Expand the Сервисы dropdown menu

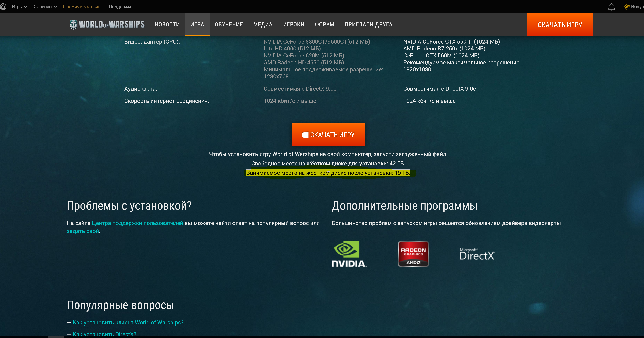45,7
